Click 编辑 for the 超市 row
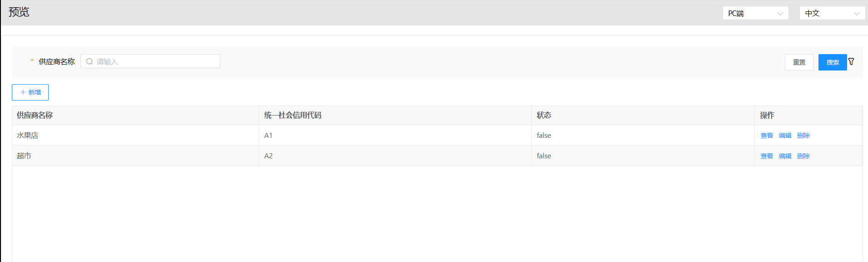Image resolution: width=868 pixels, height=262 pixels. click(x=785, y=156)
